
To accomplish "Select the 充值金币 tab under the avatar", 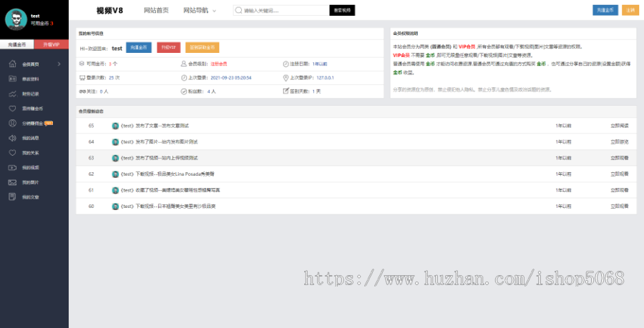I will click(x=17, y=44).
